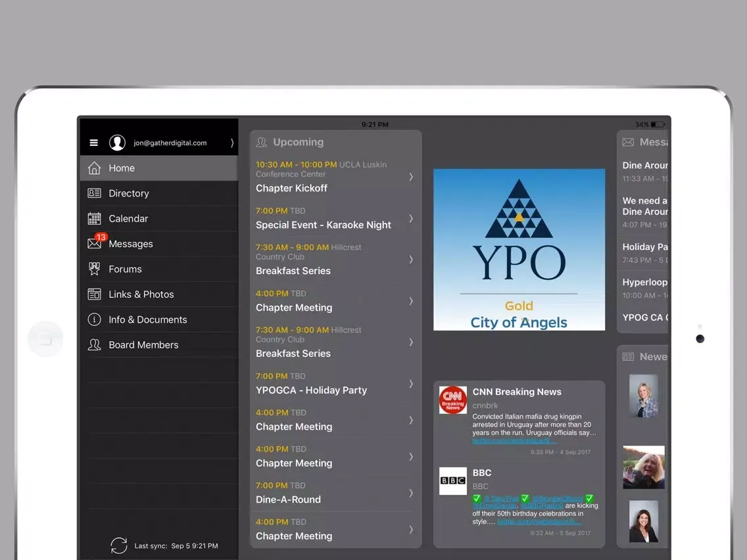The width and height of the screenshot is (747, 560).
Task: Click the Board Members people icon
Action: [x=94, y=345]
